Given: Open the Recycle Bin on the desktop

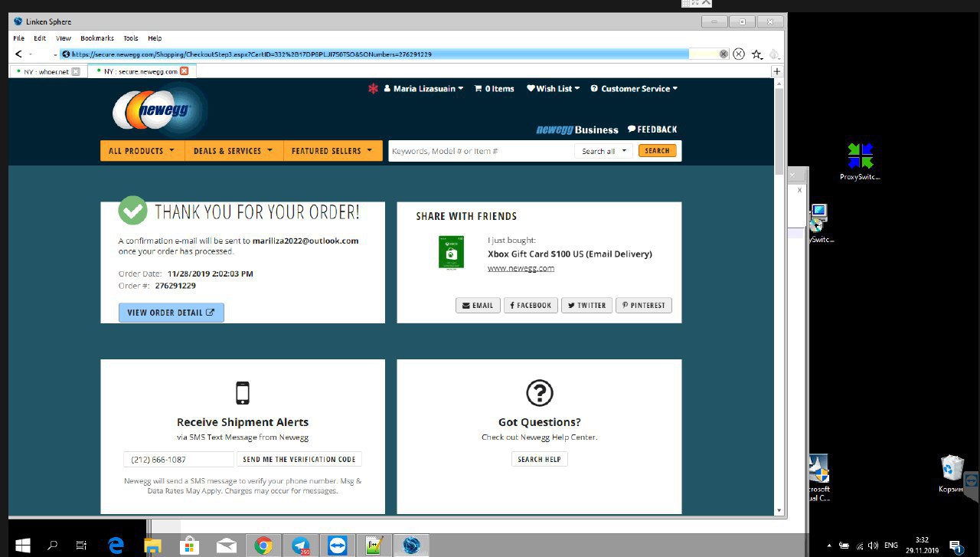Looking at the screenshot, I should [x=952, y=473].
